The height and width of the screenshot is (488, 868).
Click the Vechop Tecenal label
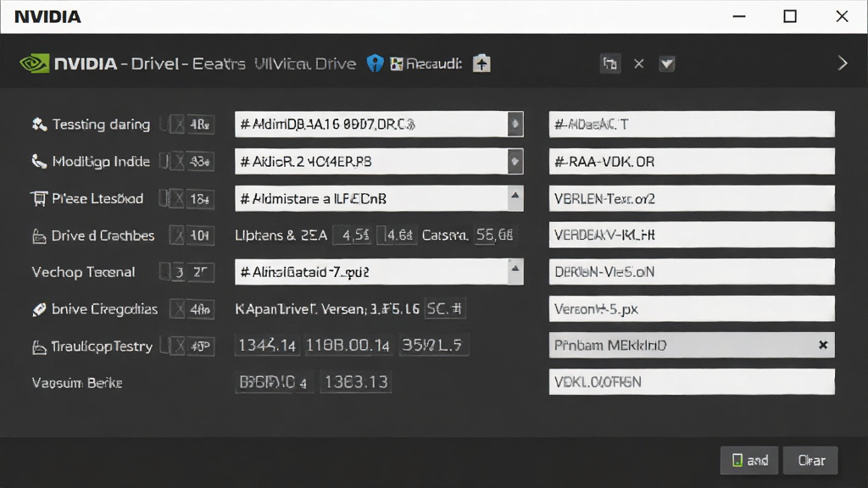[83, 272]
